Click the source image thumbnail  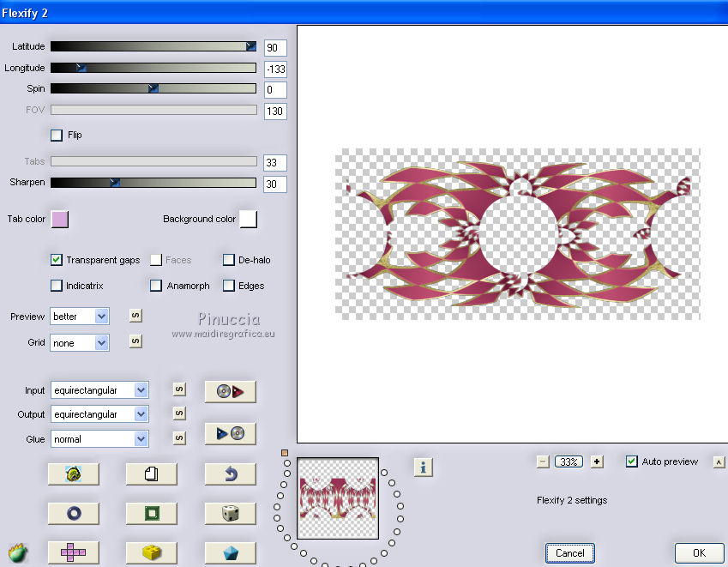[x=338, y=498]
